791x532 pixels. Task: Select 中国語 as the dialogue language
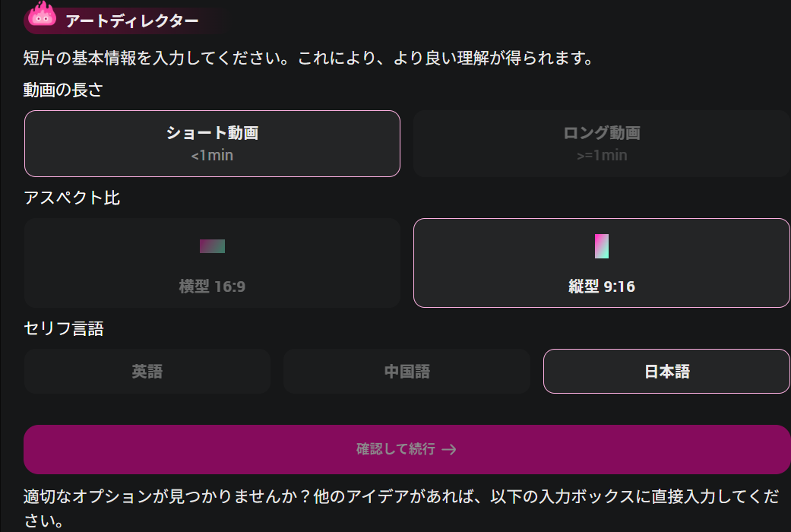[x=407, y=371]
